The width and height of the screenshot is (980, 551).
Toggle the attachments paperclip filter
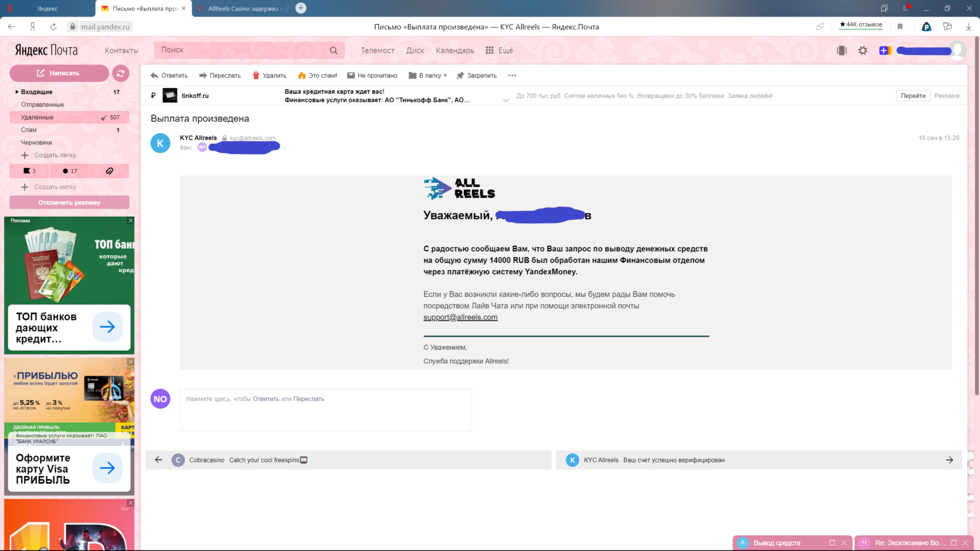pos(109,171)
